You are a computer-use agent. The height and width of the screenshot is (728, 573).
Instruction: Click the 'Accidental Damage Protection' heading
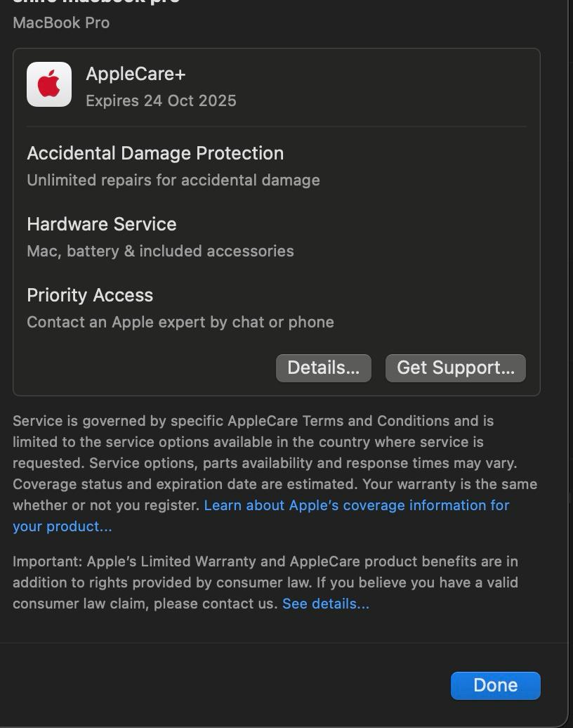coord(155,153)
